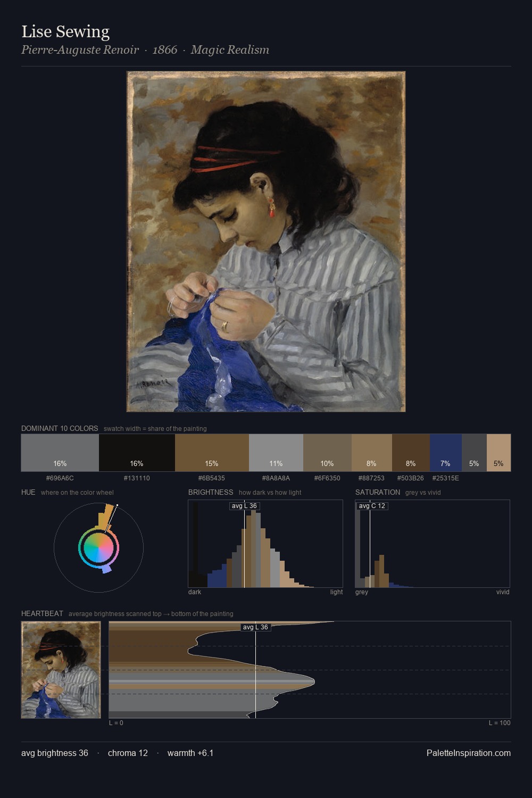Select the beige 5% swatch
This screenshot has width=532, height=798.
point(498,453)
